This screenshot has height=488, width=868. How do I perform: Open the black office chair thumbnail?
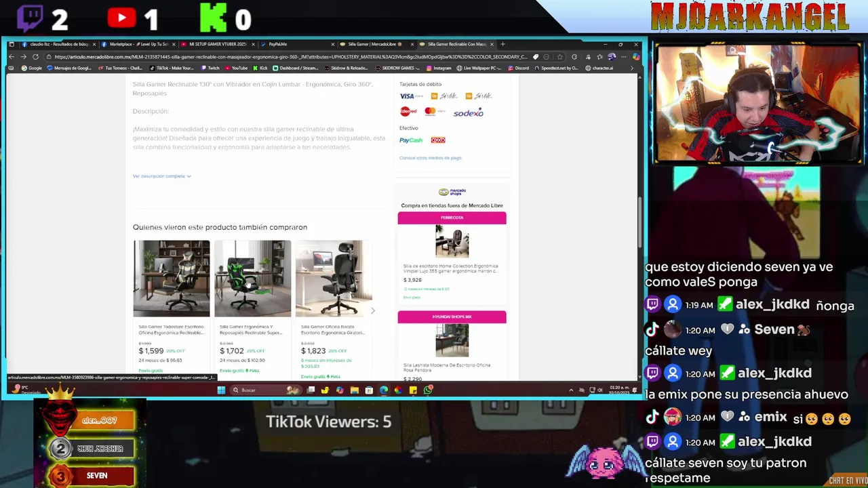point(334,279)
